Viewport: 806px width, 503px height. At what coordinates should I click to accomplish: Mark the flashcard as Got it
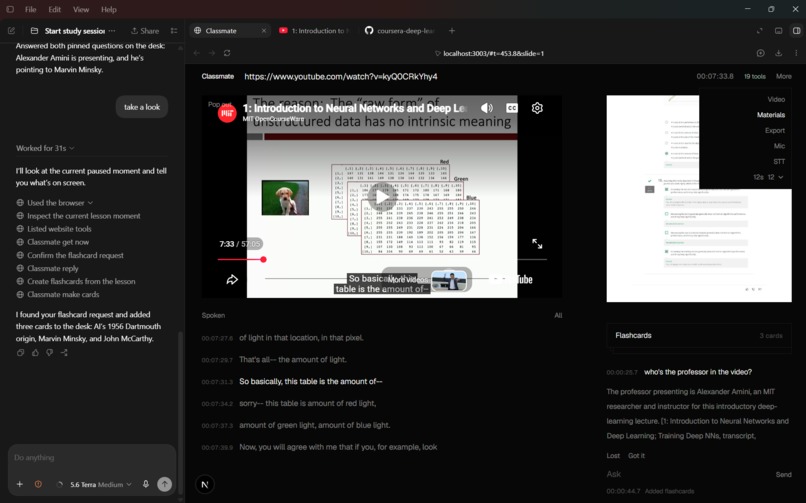pyautogui.click(x=636, y=456)
